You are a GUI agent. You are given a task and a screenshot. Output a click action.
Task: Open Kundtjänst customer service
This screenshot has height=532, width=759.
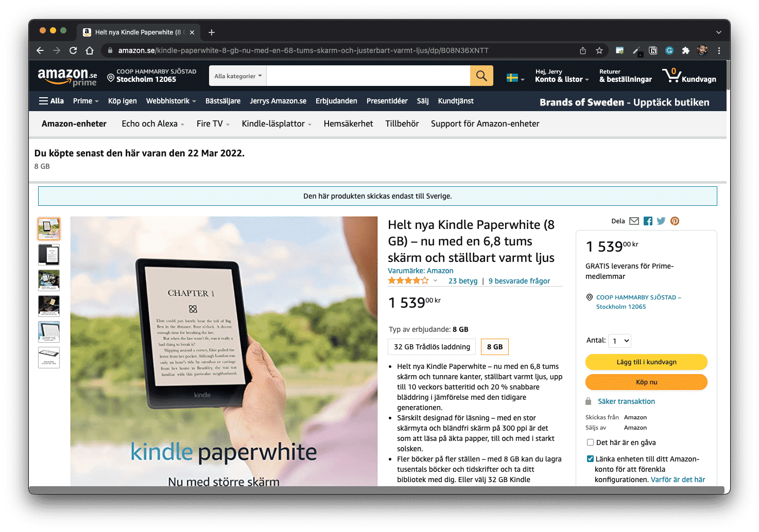[456, 101]
